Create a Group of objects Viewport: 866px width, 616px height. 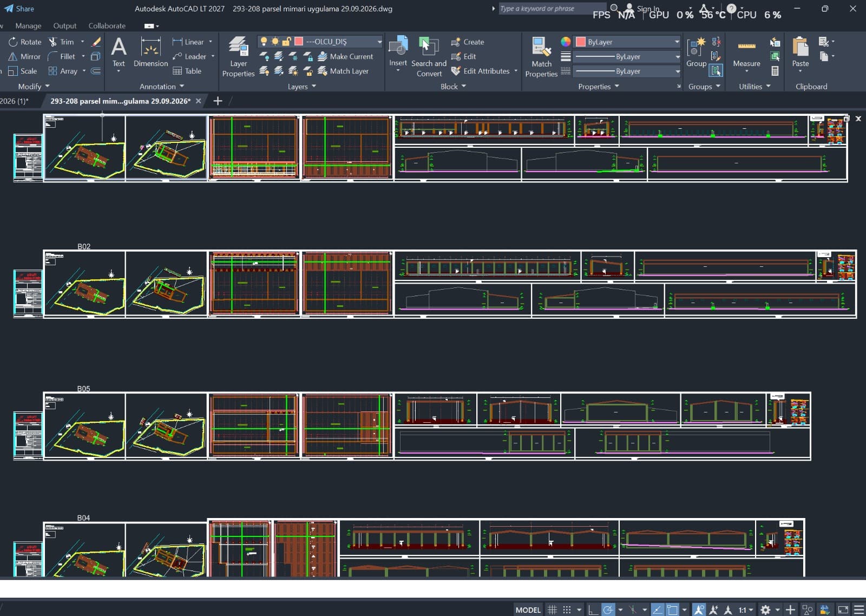coord(696,53)
